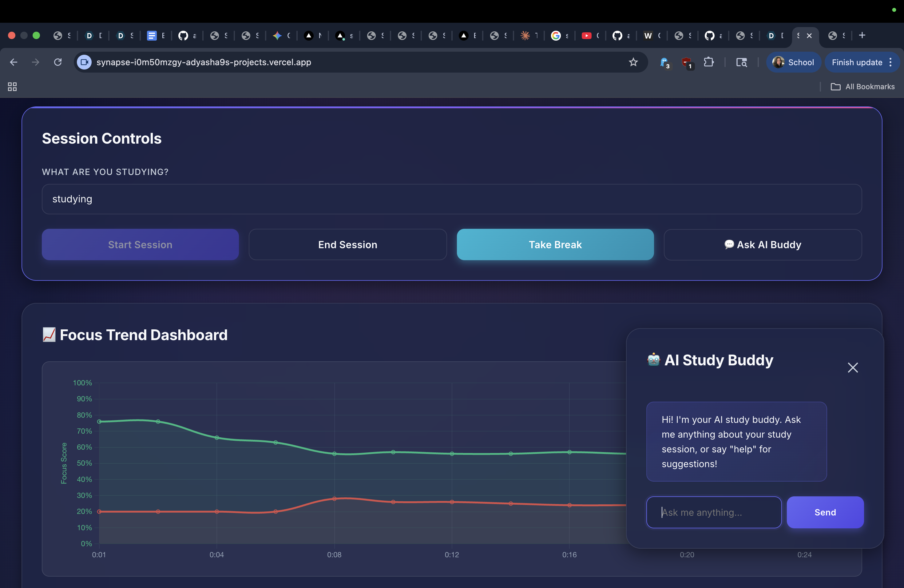Open the Finish update three-dot menu
The height and width of the screenshot is (588, 904).
(x=890, y=62)
